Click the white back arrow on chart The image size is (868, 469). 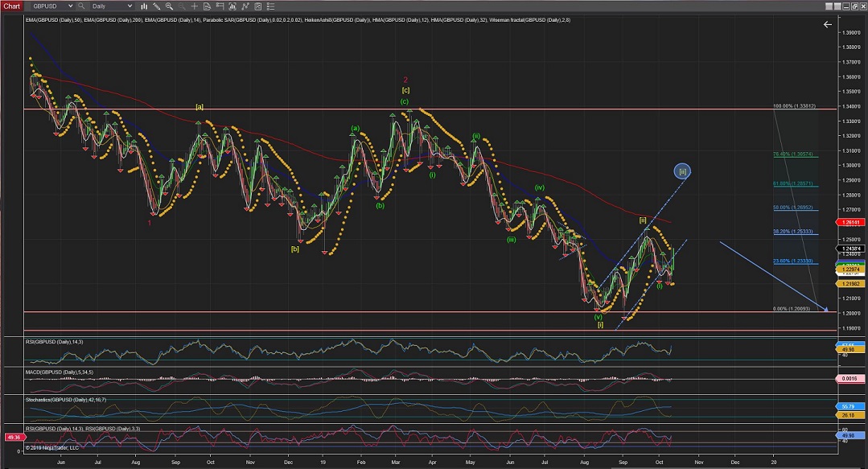[827, 25]
